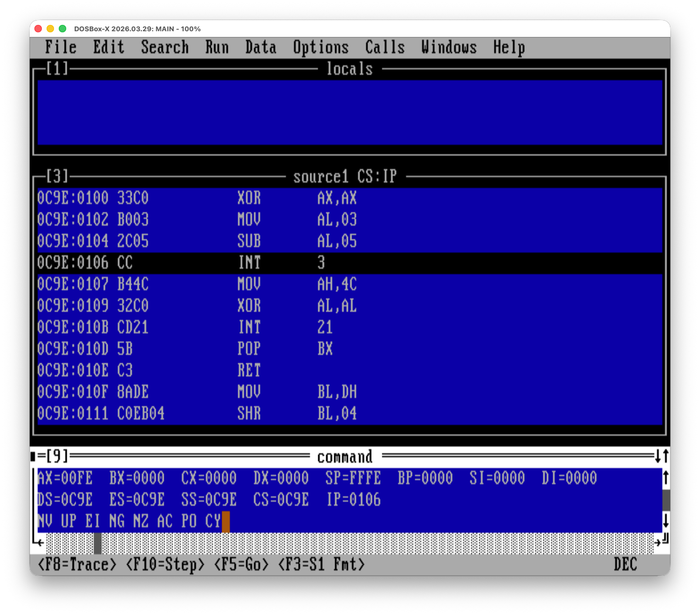The width and height of the screenshot is (700, 615).
Task: Open the File menu
Action: point(61,47)
